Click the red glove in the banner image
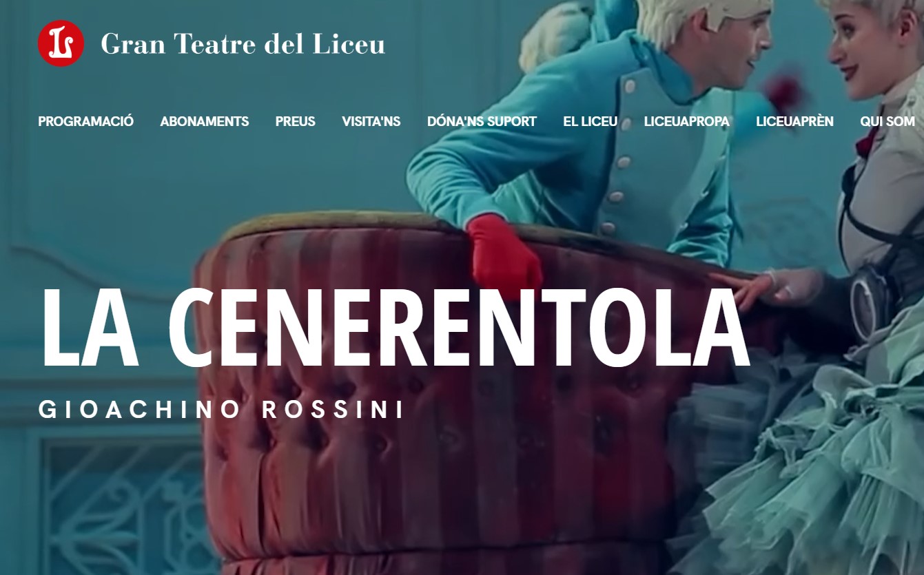924x575 pixels. pyautogui.click(x=503, y=251)
